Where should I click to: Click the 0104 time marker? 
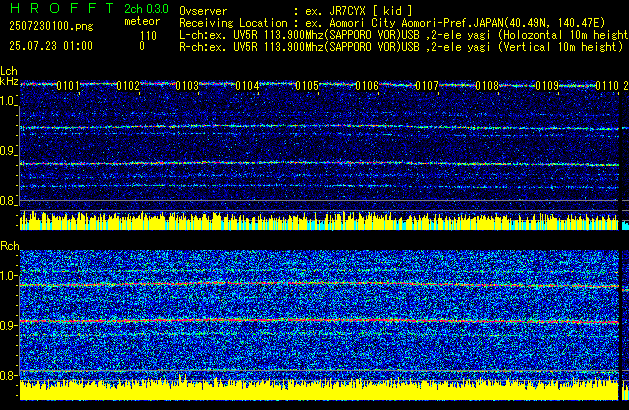pyautogui.click(x=248, y=86)
